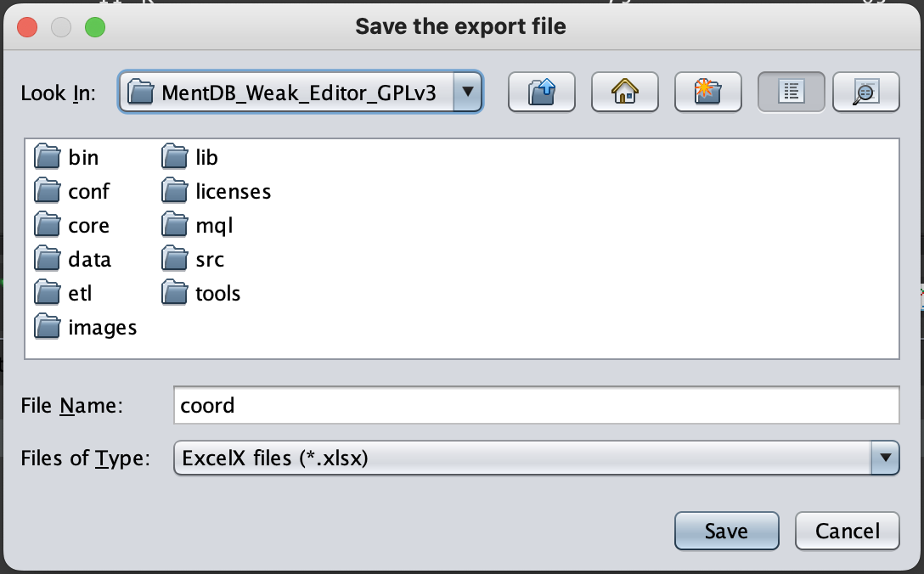Image resolution: width=924 pixels, height=574 pixels.
Task: Select the licenses folder
Action: point(233,192)
